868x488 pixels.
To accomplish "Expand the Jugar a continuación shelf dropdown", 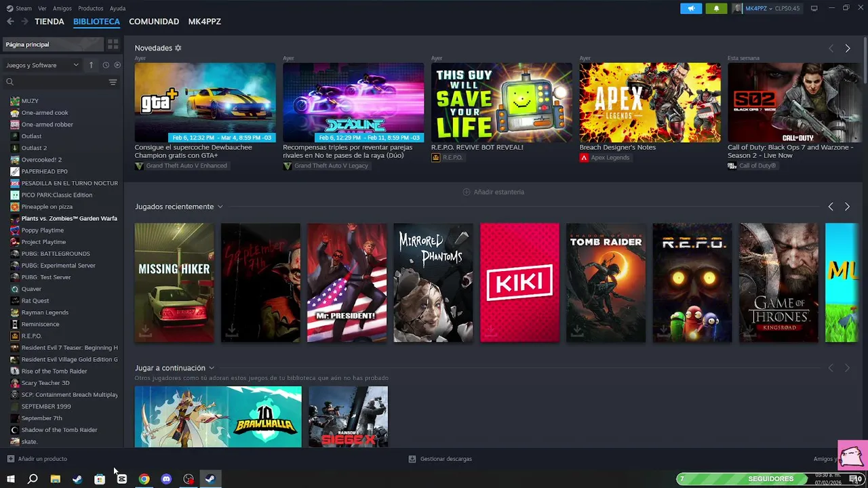I will (x=212, y=368).
